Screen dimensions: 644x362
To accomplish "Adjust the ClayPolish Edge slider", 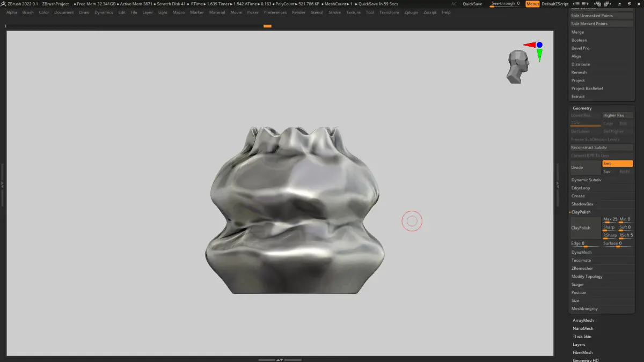I will coord(586,244).
